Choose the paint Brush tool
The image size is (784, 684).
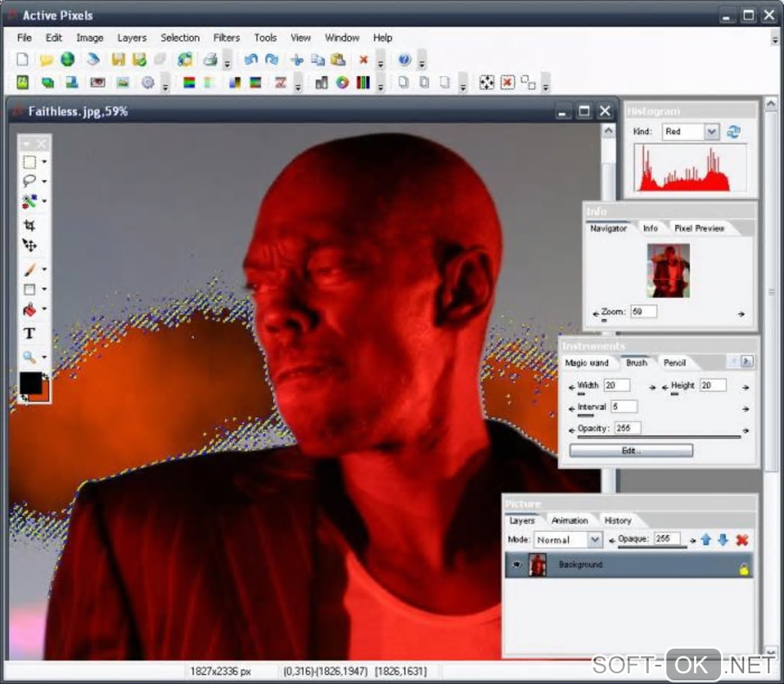coord(29,270)
